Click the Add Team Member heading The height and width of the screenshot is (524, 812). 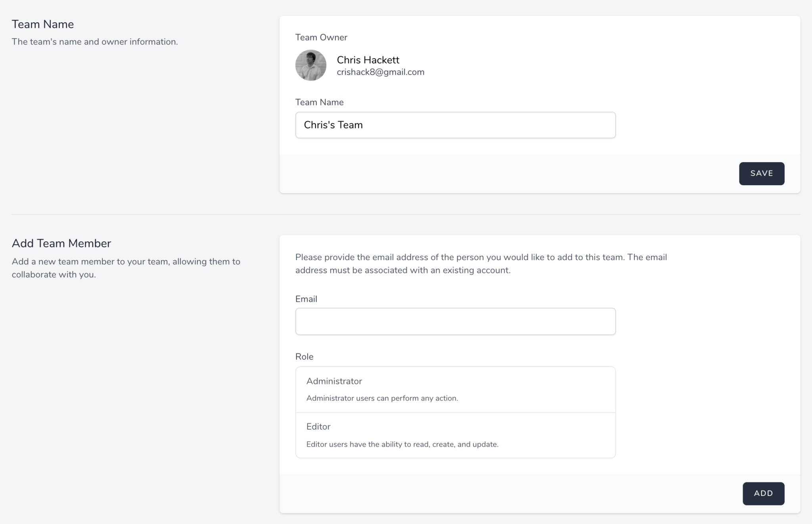click(x=61, y=243)
